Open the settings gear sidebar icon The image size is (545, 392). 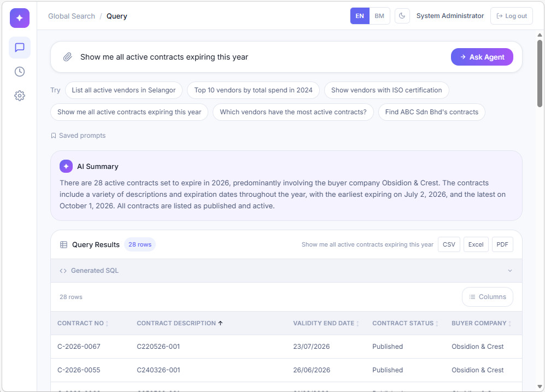click(x=20, y=96)
